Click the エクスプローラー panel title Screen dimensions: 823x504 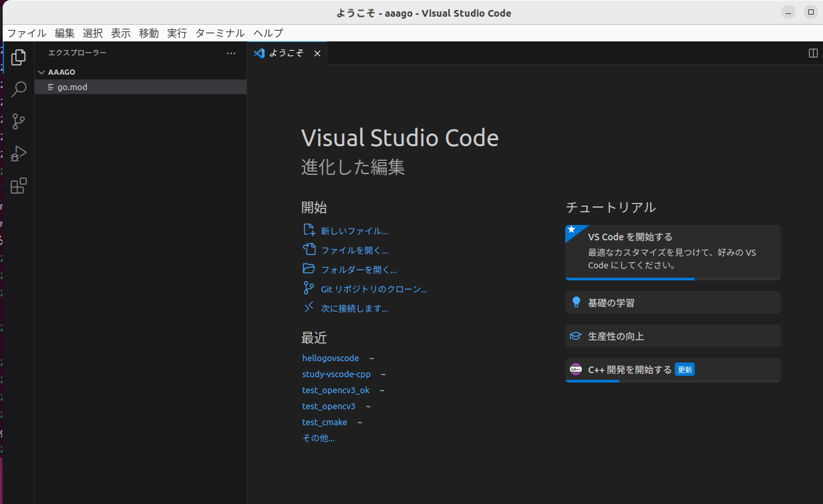coord(77,53)
